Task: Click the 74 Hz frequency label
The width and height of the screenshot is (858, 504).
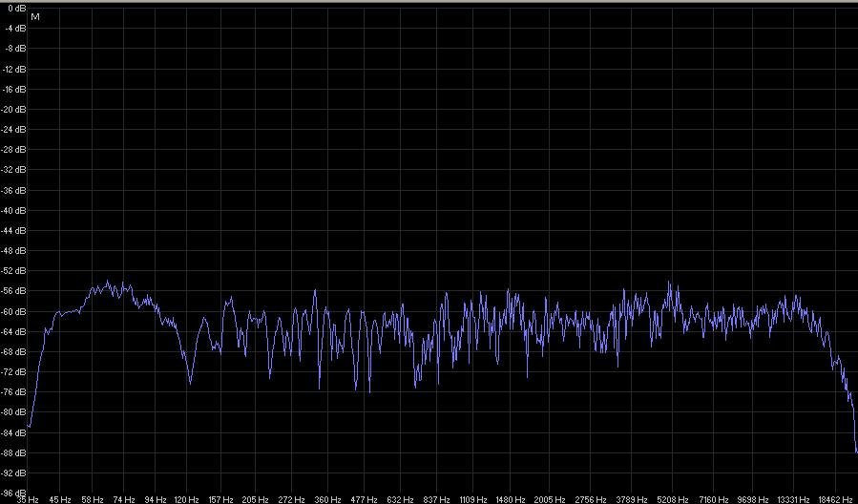Action: [124, 499]
